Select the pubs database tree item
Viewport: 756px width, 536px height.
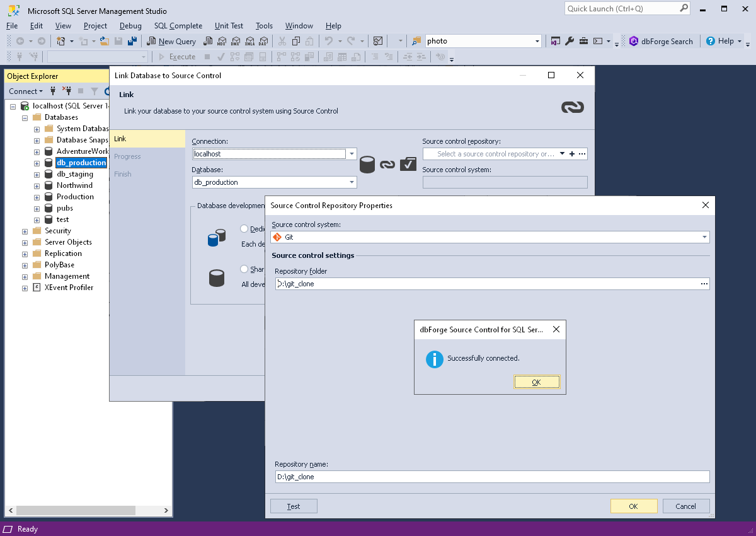[x=65, y=208]
